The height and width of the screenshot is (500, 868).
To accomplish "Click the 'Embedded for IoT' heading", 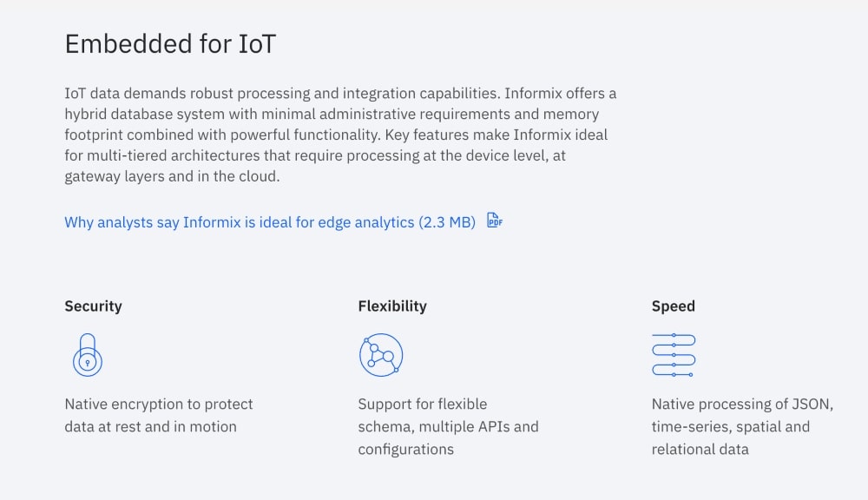I will point(170,44).
